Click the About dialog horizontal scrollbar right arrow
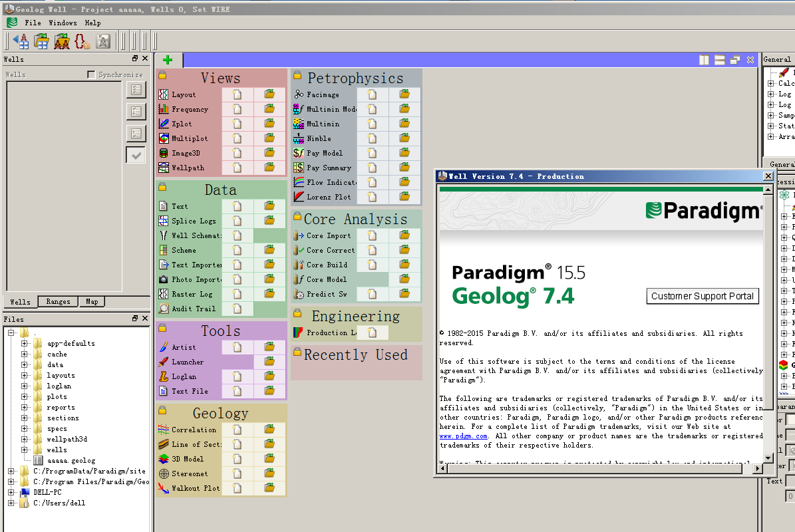The height and width of the screenshot is (532, 795). point(758,469)
